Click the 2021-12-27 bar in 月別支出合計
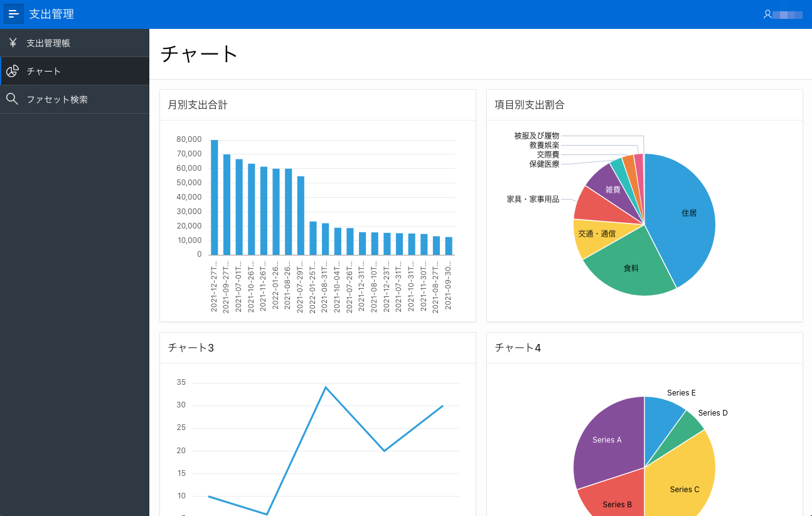The height and width of the screenshot is (516, 812). point(214,197)
